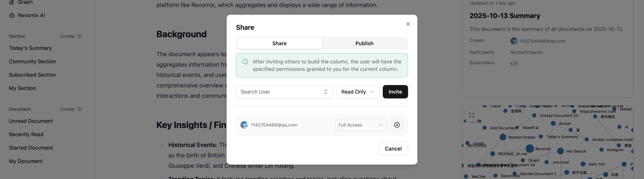Screen dimensions: 644x179
Task: Open Unread Document in sidebar
Action: [x=31, y=121]
